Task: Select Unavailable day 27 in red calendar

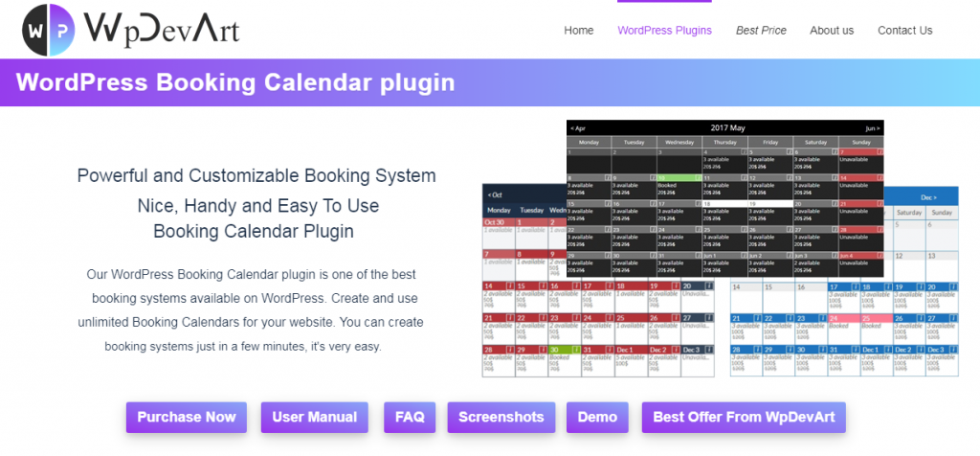Action: click(x=697, y=328)
